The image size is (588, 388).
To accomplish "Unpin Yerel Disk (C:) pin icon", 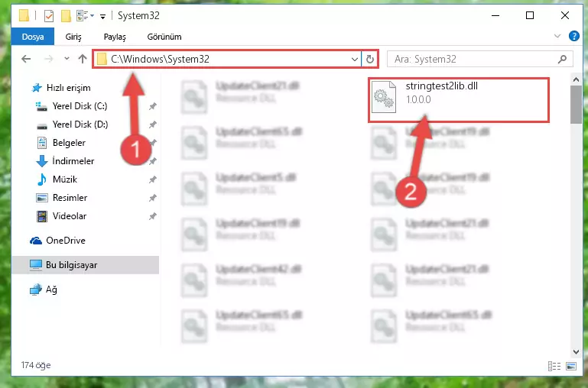I will 152,106.
